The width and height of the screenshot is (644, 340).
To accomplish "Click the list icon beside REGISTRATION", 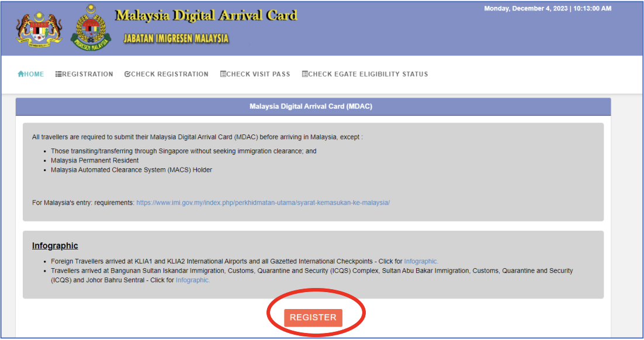I will (58, 74).
